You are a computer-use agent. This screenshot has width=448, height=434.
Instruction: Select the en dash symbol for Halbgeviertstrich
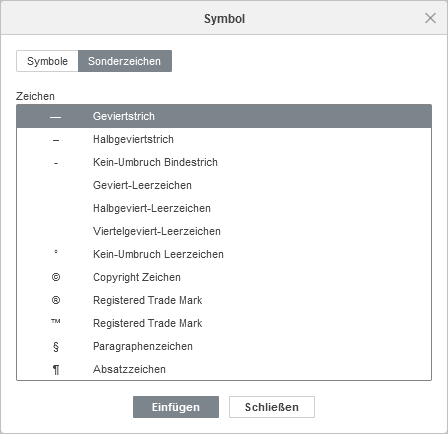coord(56,140)
